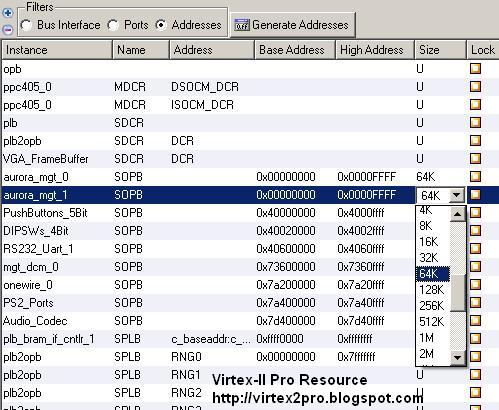Toggle the lock icon for opb row
The height and width of the screenshot is (410, 499).
475,69
